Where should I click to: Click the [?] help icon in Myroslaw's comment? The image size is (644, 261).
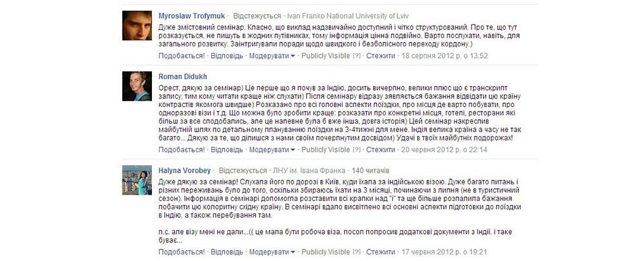click(x=357, y=56)
